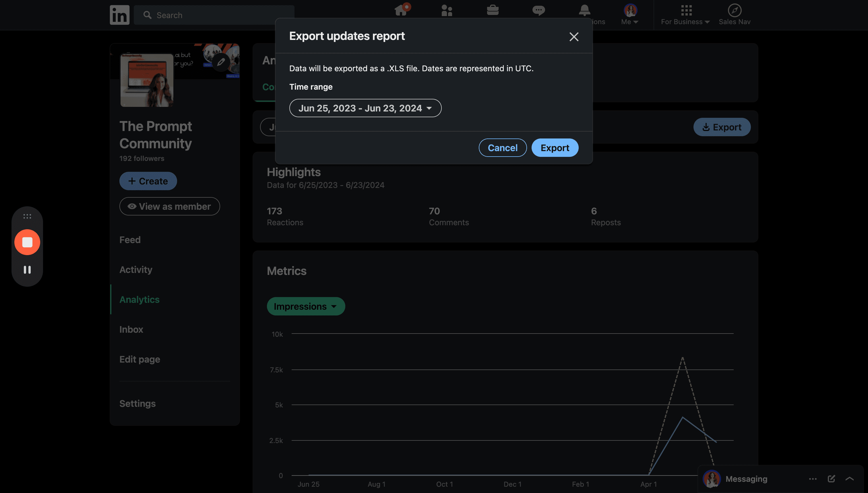Click The Prompt Community page title
Screen dimensions: 868x493
[156, 134]
